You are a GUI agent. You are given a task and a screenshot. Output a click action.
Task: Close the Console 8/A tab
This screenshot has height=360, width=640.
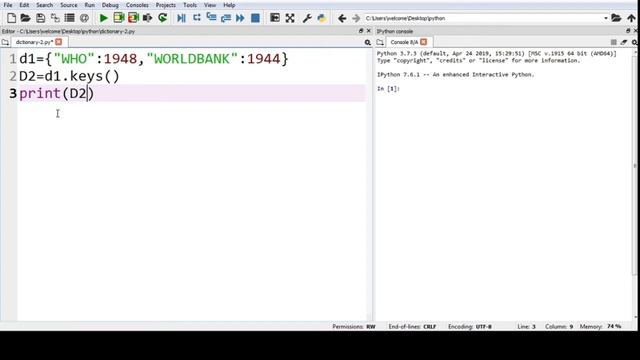pyautogui.click(x=424, y=42)
